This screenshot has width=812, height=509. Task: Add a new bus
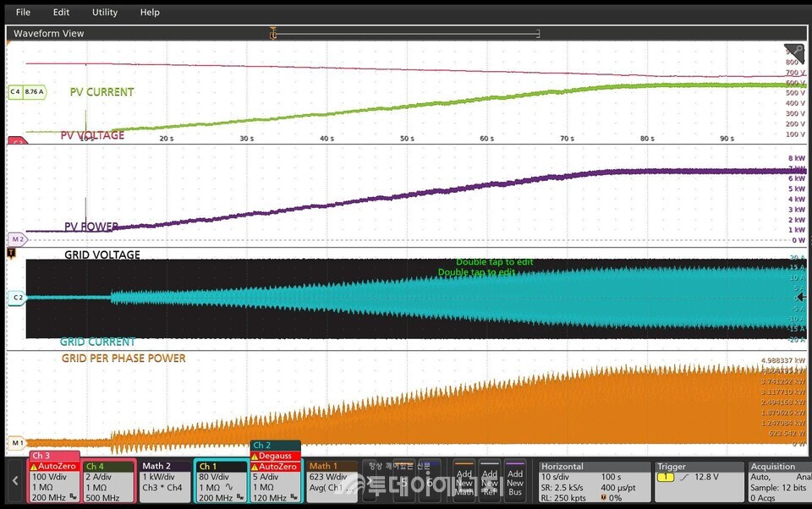pyautogui.click(x=514, y=482)
